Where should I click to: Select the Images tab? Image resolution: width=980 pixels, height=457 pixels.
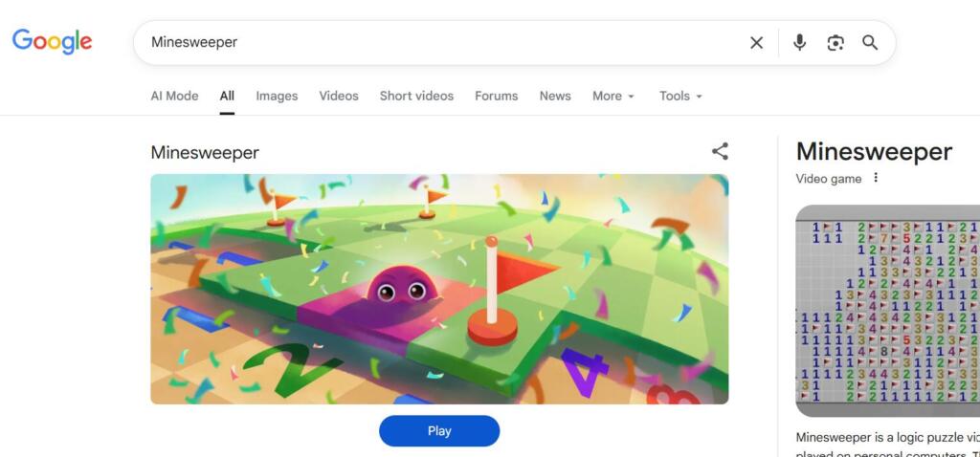coord(277,96)
